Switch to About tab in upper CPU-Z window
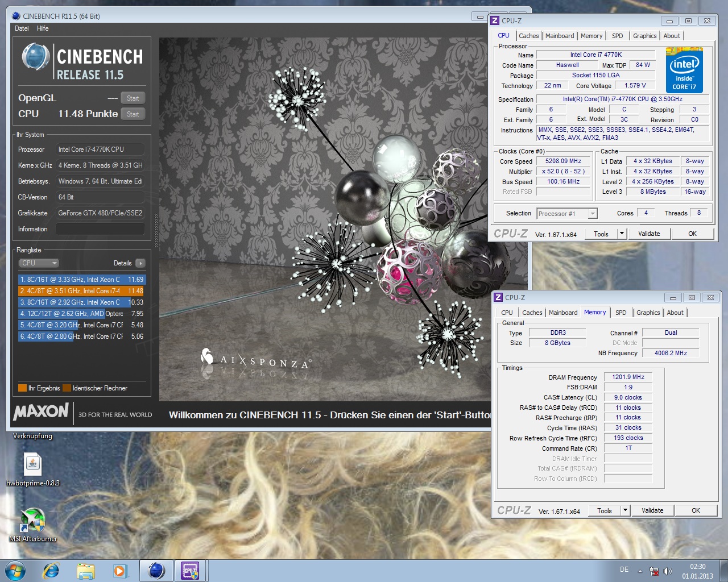Viewport: 728px width, 582px height. pos(672,36)
